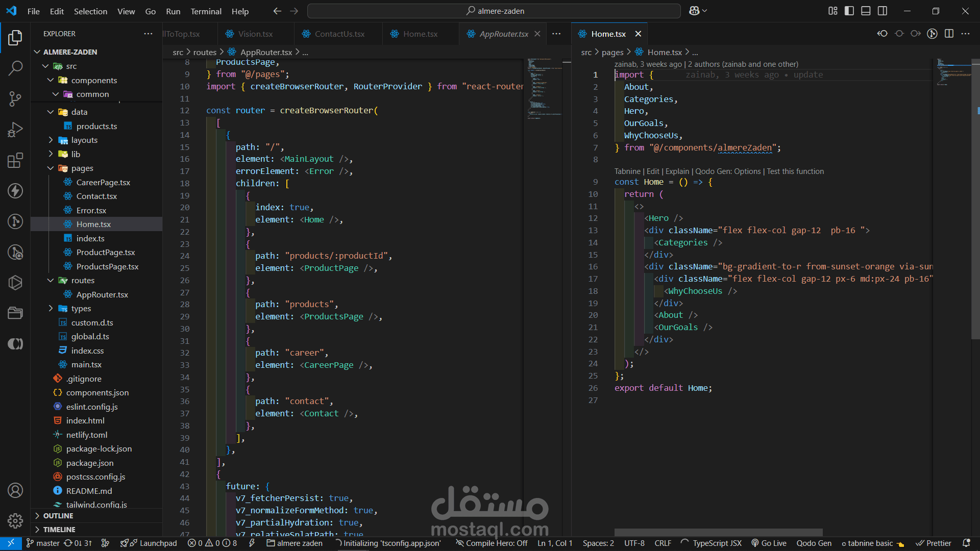Open the Run and Debug view
The height and width of the screenshot is (551, 980).
click(x=15, y=130)
